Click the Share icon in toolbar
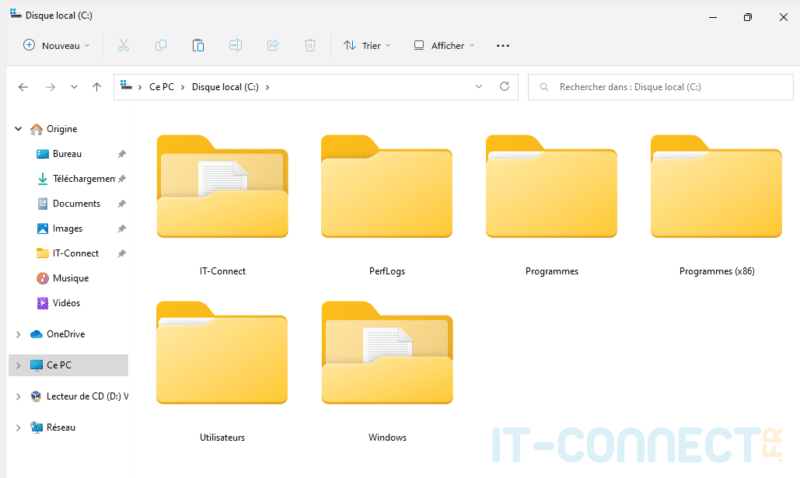800x478 pixels. [272, 45]
